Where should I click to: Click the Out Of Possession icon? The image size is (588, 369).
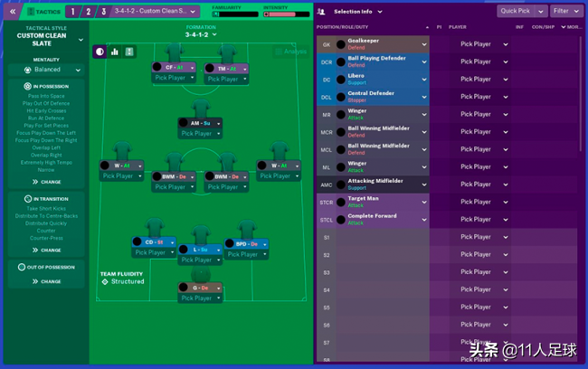(x=22, y=267)
